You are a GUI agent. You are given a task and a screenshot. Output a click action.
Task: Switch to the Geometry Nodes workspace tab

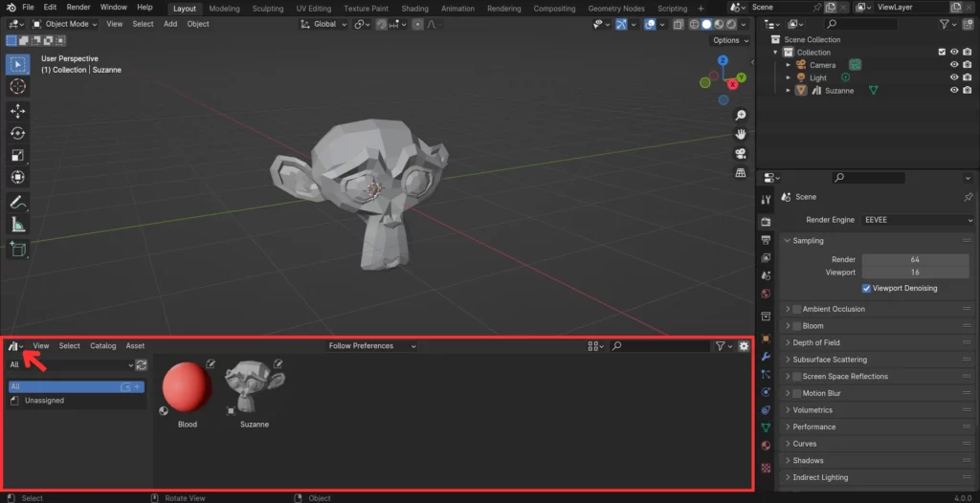(x=616, y=9)
